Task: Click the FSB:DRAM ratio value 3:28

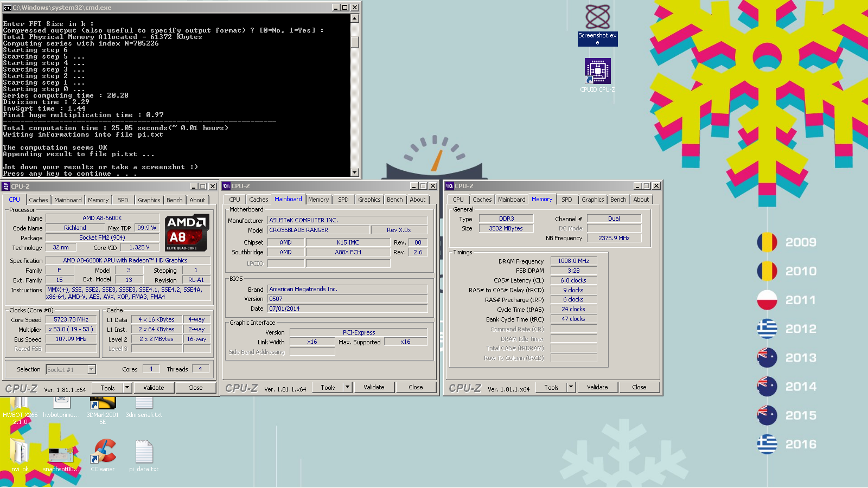Action: (x=573, y=271)
